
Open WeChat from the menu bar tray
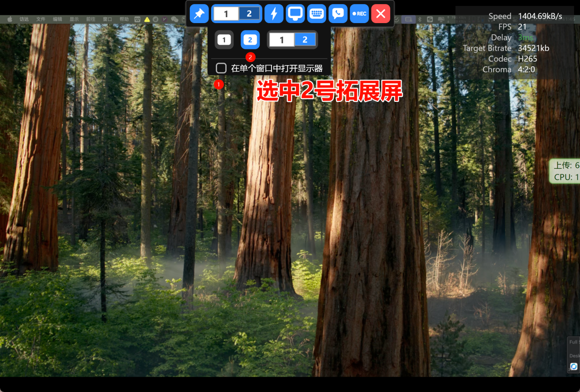pyautogui.click(x=174, y=19)
